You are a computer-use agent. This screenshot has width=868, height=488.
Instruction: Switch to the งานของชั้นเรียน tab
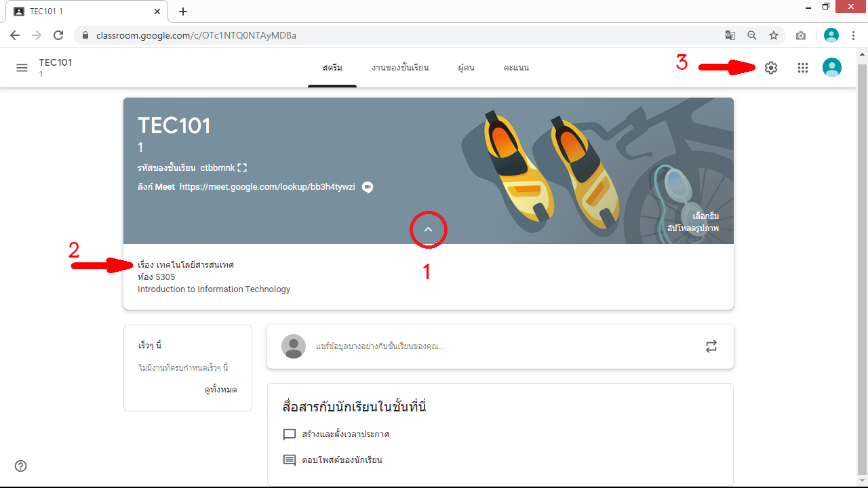pos(400,68)
